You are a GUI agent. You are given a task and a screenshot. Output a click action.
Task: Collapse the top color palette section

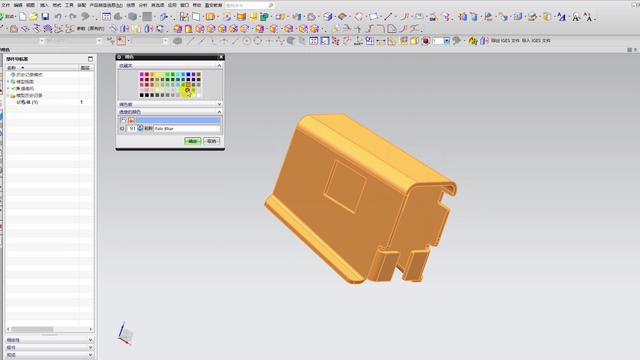pos(219,65)
